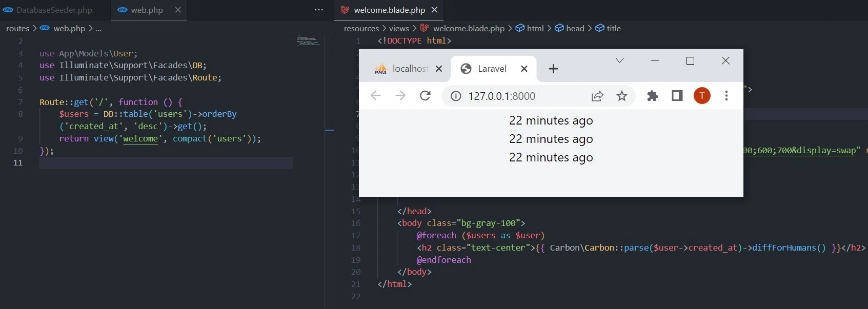The width and height of the screenshot is (868, 309).
Task: Share this page icon in address bar
Action: click(597, 96)
